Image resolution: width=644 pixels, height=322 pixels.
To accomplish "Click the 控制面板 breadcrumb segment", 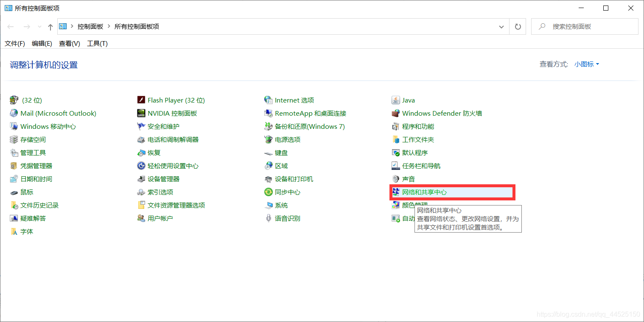I will 90,26.
